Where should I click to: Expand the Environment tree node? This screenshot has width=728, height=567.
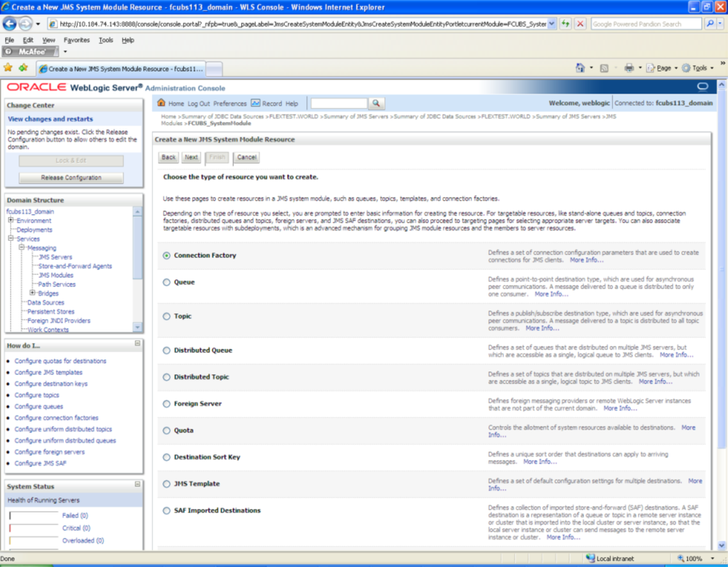(11, 220)
